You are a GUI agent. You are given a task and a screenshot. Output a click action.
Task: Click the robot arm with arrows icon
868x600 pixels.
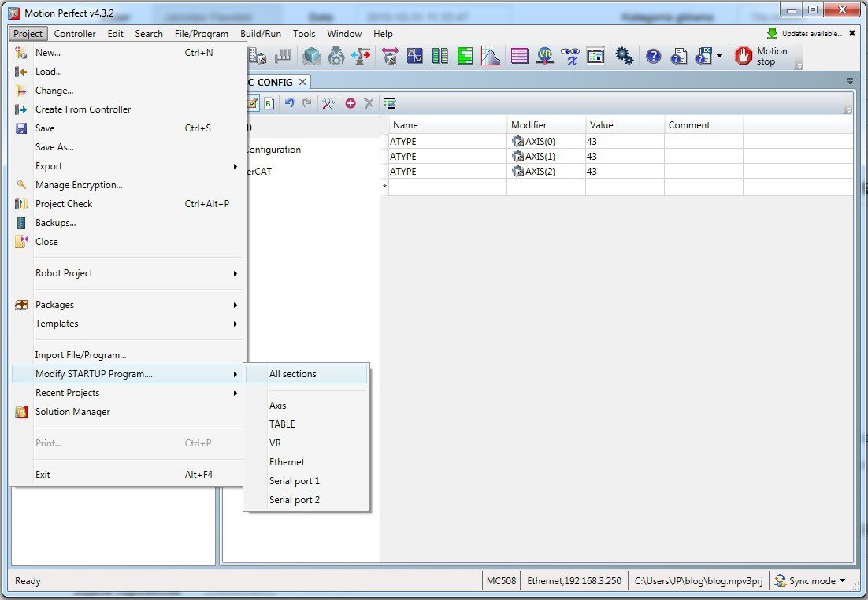pos(361,56)
